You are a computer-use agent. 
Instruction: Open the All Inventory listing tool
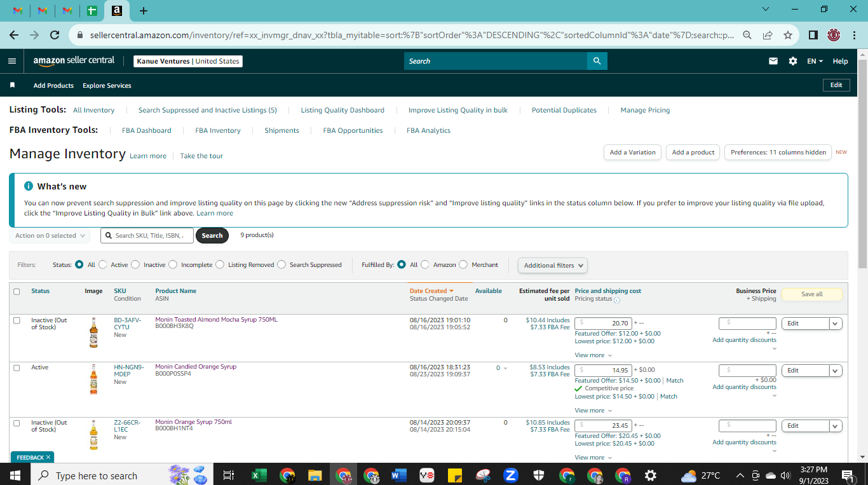click(x=93, y=110)
